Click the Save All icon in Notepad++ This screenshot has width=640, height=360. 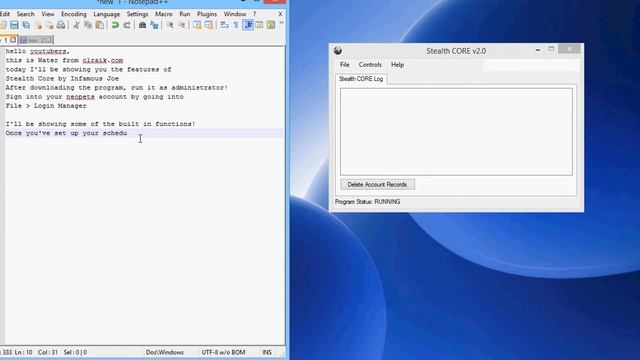pos(26,25)
